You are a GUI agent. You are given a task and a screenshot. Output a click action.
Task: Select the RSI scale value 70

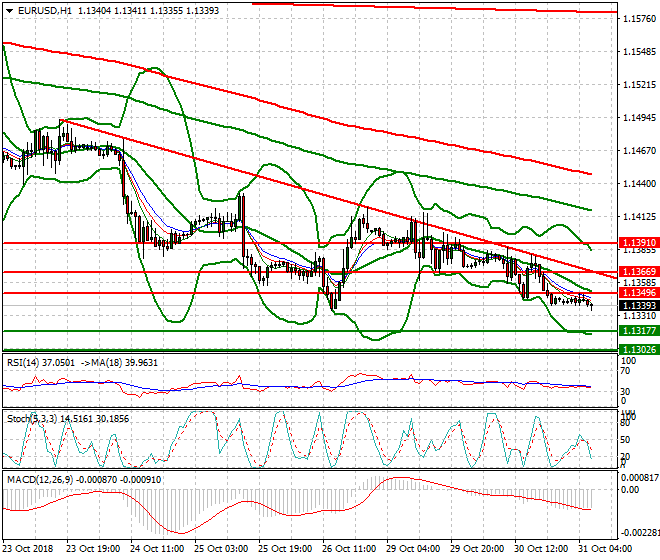point(626,371)
